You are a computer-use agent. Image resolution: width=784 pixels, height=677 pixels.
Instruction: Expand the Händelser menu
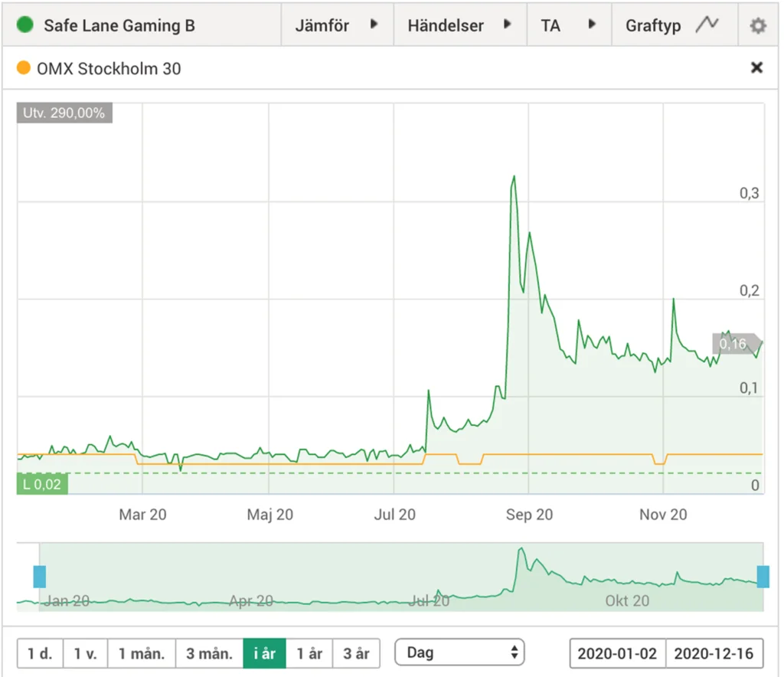point(460,25)
